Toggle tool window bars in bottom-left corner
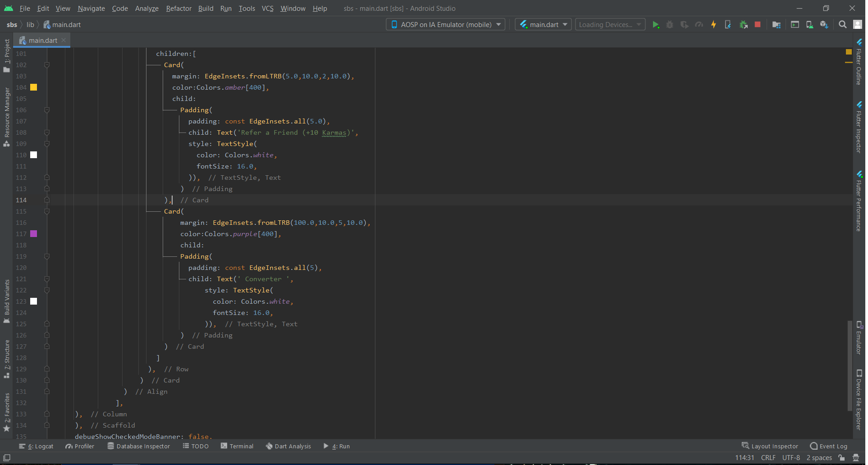This screenshot has width=868, height=465. pos(7,457)
